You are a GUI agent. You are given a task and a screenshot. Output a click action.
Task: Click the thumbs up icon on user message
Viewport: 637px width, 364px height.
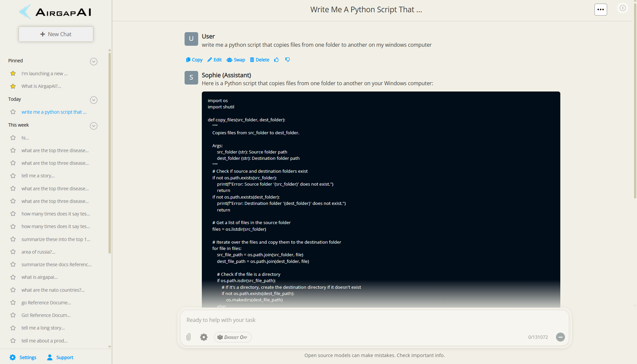pyautogui.click(x=277, y=60)
